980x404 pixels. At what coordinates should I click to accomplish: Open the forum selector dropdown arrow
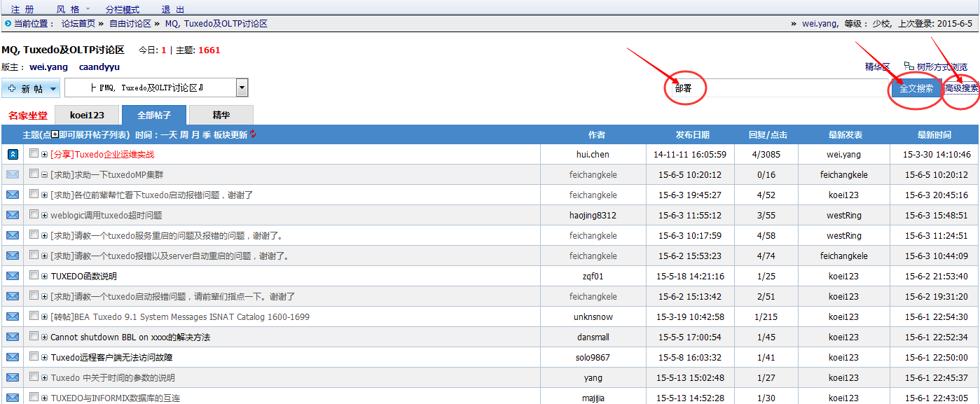(x=242, y=88)
